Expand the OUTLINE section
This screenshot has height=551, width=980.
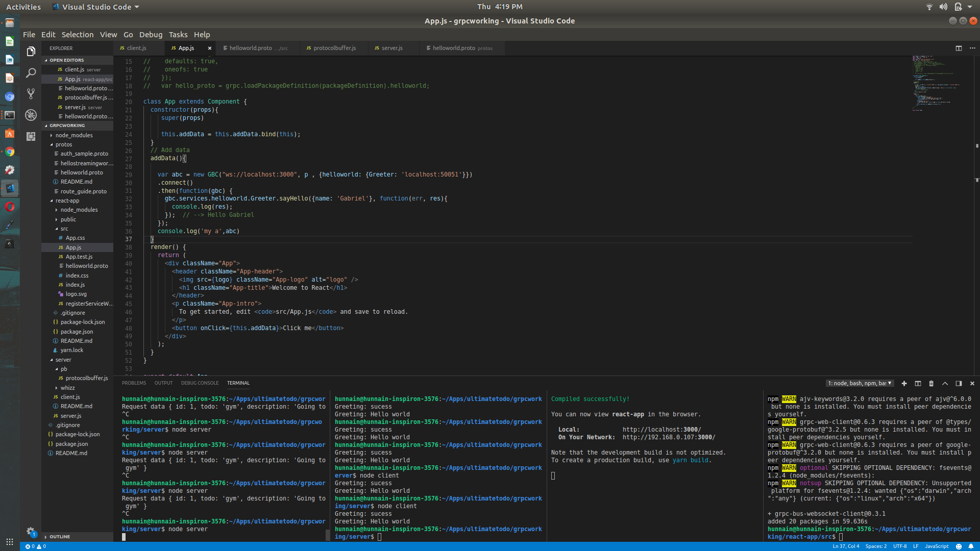pos(60,536)
